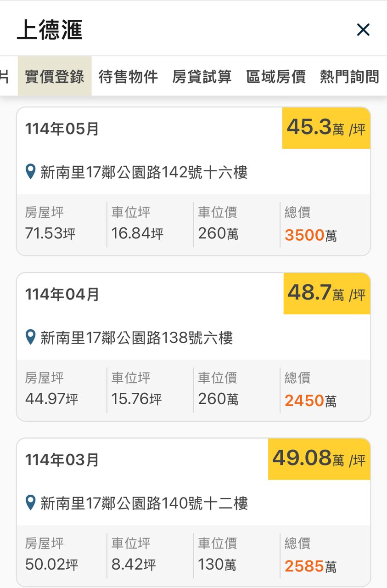Screen dimensions: 387x588
Task: Click map pin beside 公園路142號十六樓
Action: tap(31, 172)
